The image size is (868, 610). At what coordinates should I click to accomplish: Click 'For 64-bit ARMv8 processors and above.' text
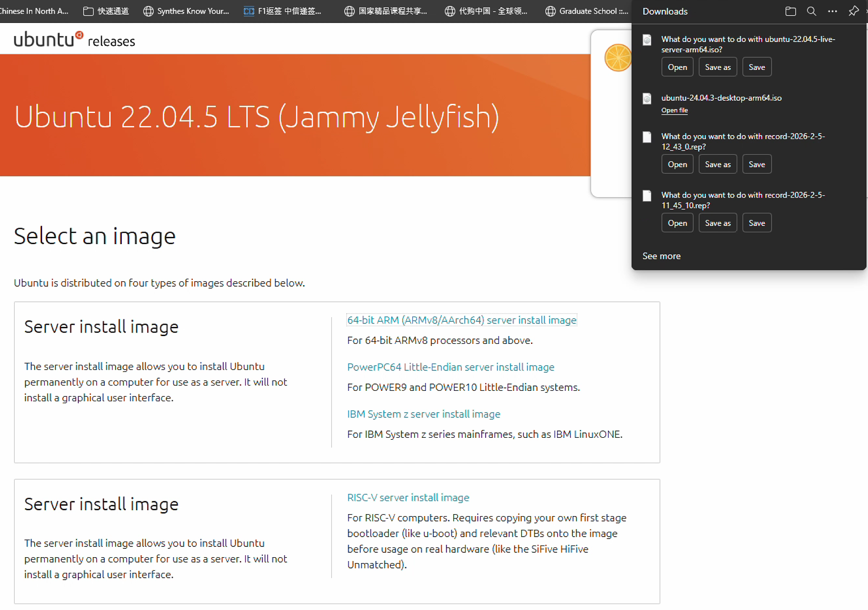[x=440, y=340]
